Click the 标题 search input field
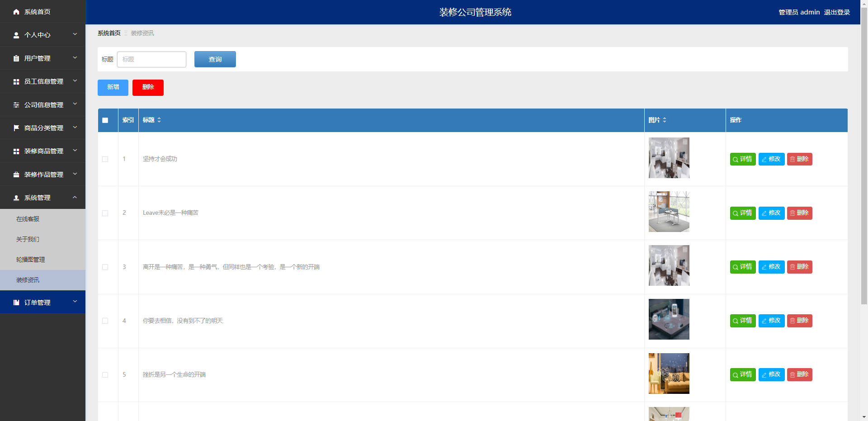868x421 pixels. [151, 59]
